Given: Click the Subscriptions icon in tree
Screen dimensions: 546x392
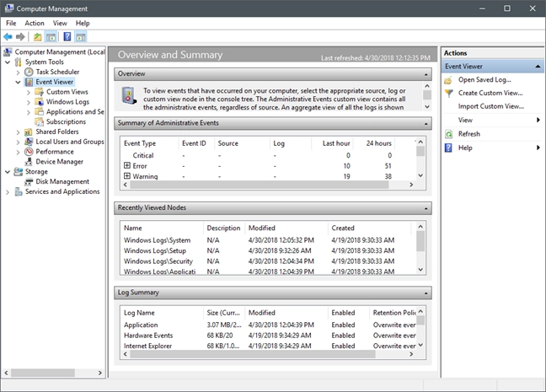Looking at the screenshot, I should click(x=40, y=121).
